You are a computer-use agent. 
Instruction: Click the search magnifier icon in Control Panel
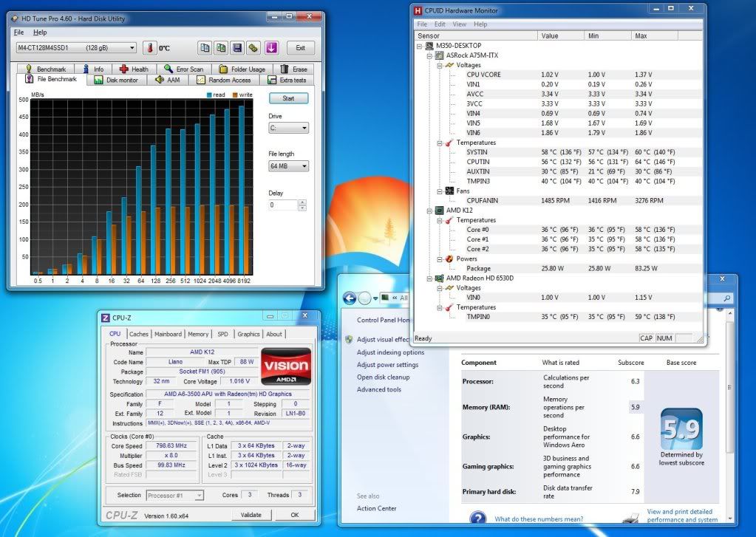pos(726,298)
